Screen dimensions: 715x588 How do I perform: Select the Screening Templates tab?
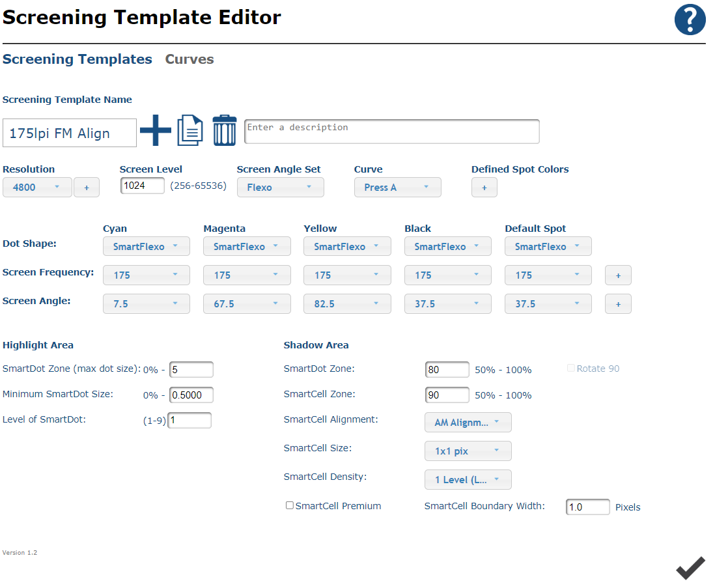pos(77,59)
